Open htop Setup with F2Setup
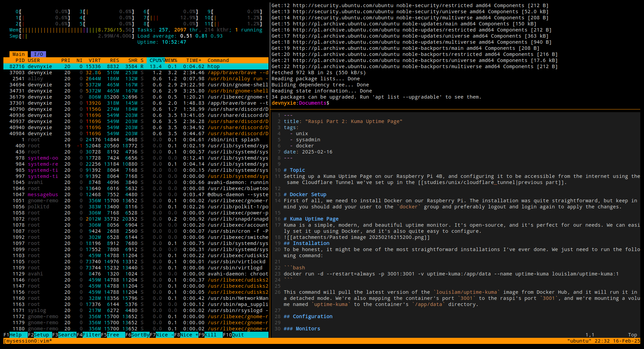 (x=38, y=335)
